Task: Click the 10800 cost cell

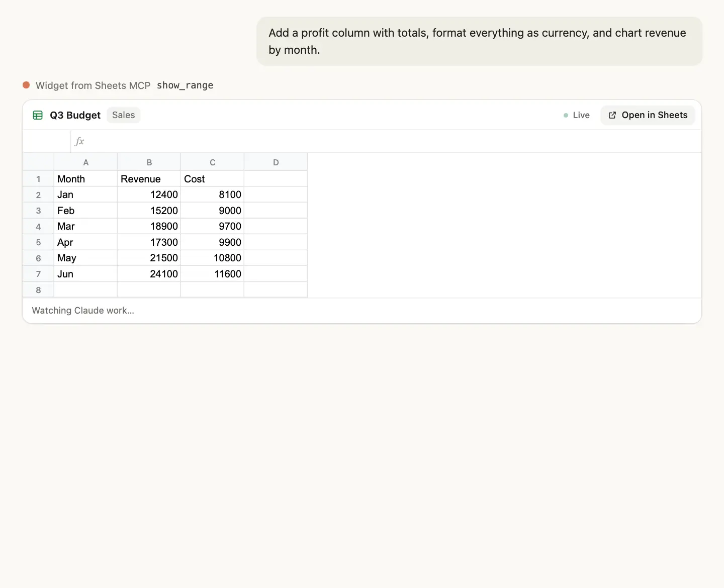Action: pyautogui.click(x=213, y=258)
